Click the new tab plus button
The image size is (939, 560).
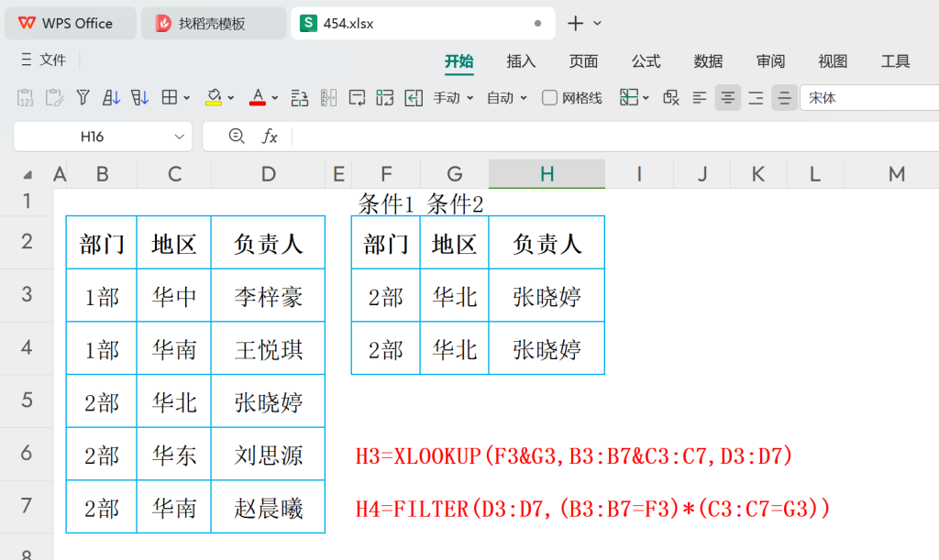[x=576, y=23]
